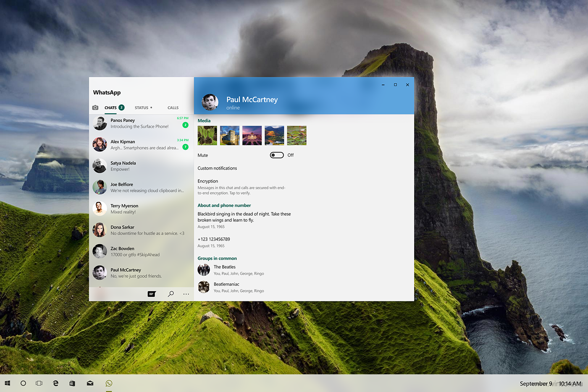Click taskbar clock showing 10:14 AM
This screenshot has height=392, width=588.
pyautogui.click(x=570, y=384)
